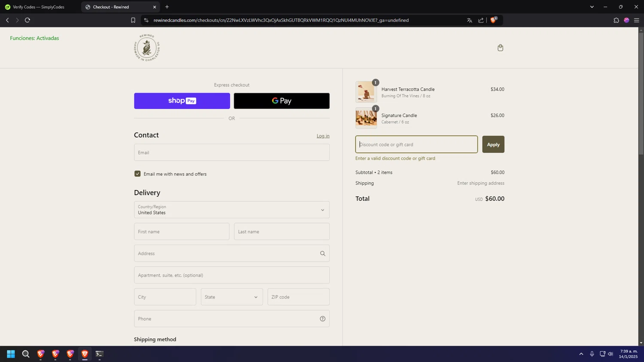The height and width of the screenshot is (362, 644).
Task: Reload the checkout page
Action: [27, 20]
